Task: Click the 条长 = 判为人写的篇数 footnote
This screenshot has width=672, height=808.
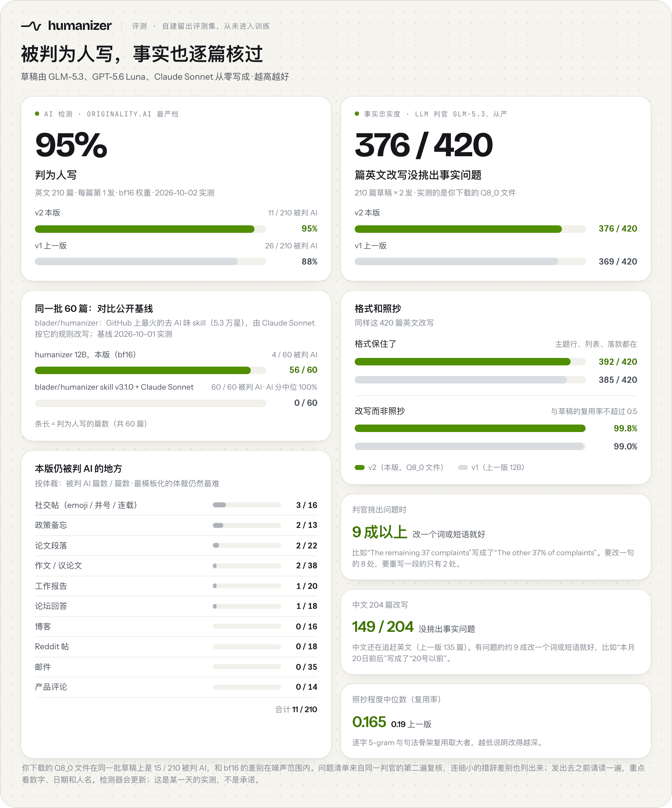Action: click(x=91, y=424)
